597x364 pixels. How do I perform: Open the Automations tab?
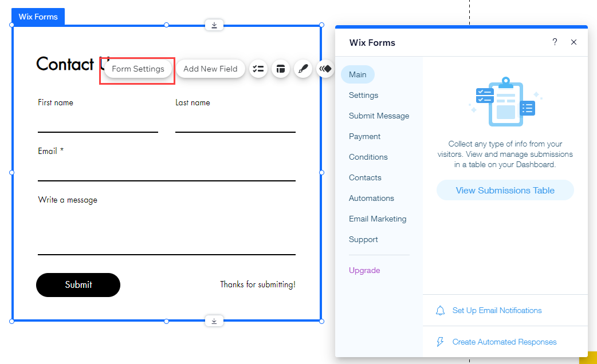[x=372, y=198]
